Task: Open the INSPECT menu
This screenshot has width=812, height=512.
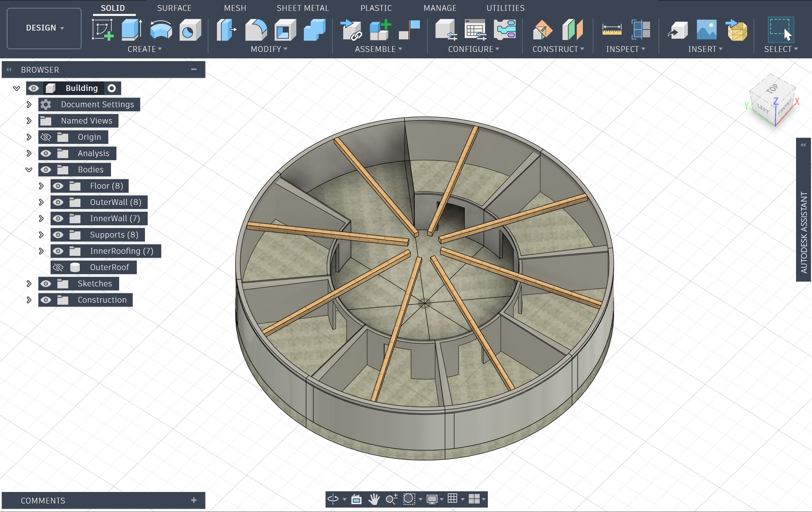Action: (x=626, y=49)
